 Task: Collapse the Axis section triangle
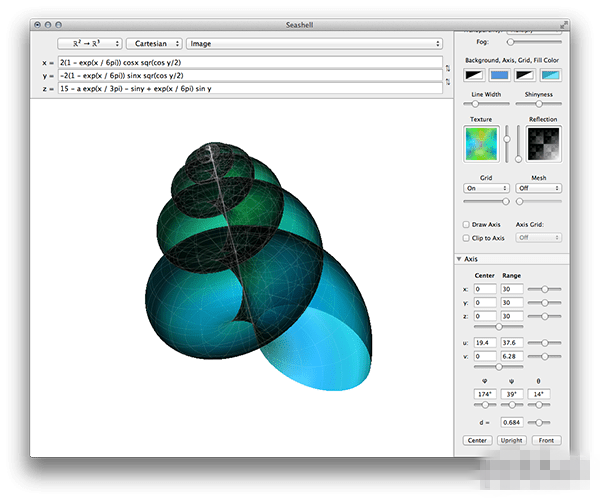click(459, 258)
